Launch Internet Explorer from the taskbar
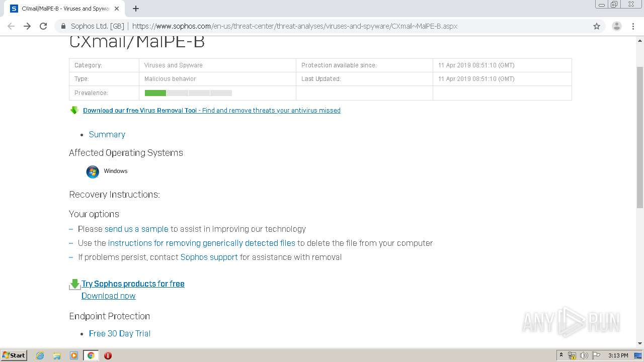 [x=40, y=355]
